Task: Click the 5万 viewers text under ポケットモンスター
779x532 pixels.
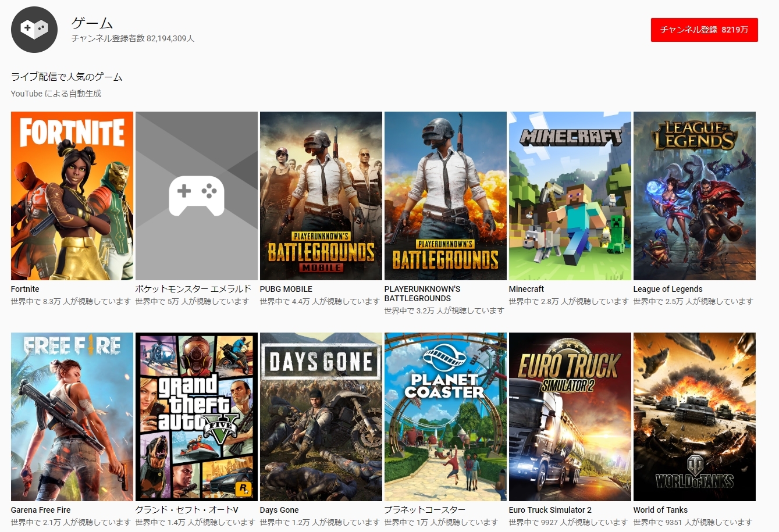Action: 192,301
